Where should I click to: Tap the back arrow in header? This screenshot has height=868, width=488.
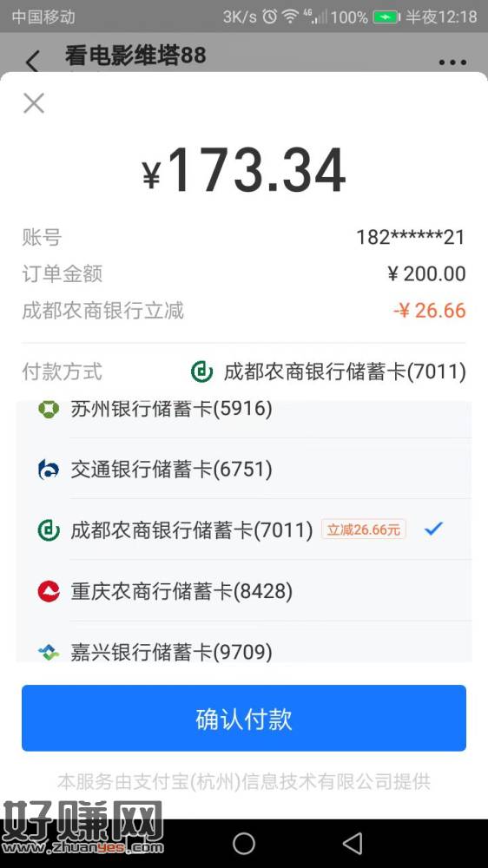point(33,61)
